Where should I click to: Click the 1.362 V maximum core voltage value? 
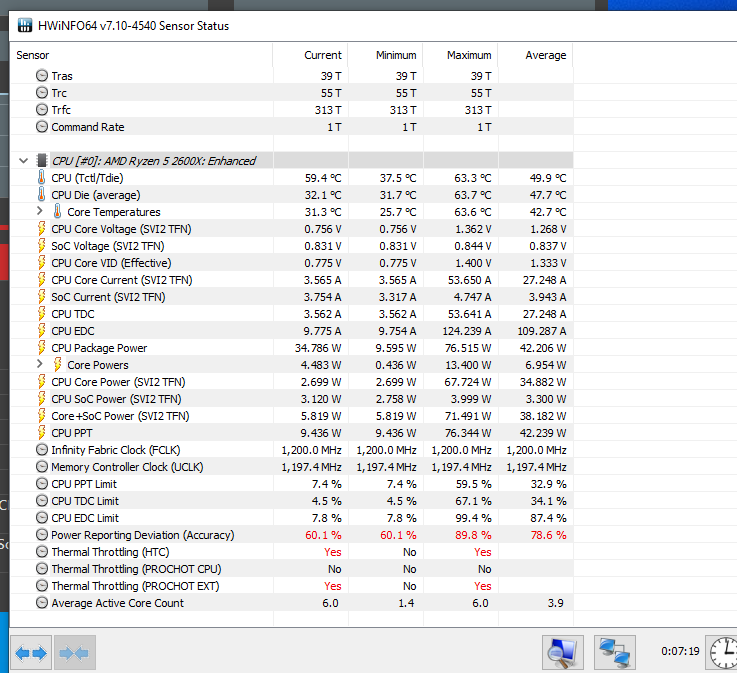point(472,229)
